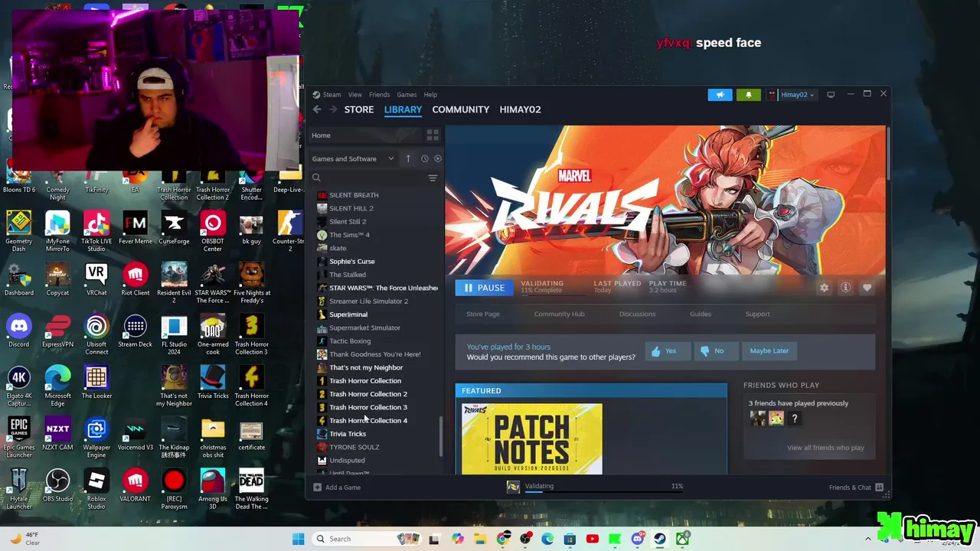Viewport: 980px width, 551px height.
Task: Show Marvel Rivals game info icon
Action: pyautogui.click(x=845, y=288)
